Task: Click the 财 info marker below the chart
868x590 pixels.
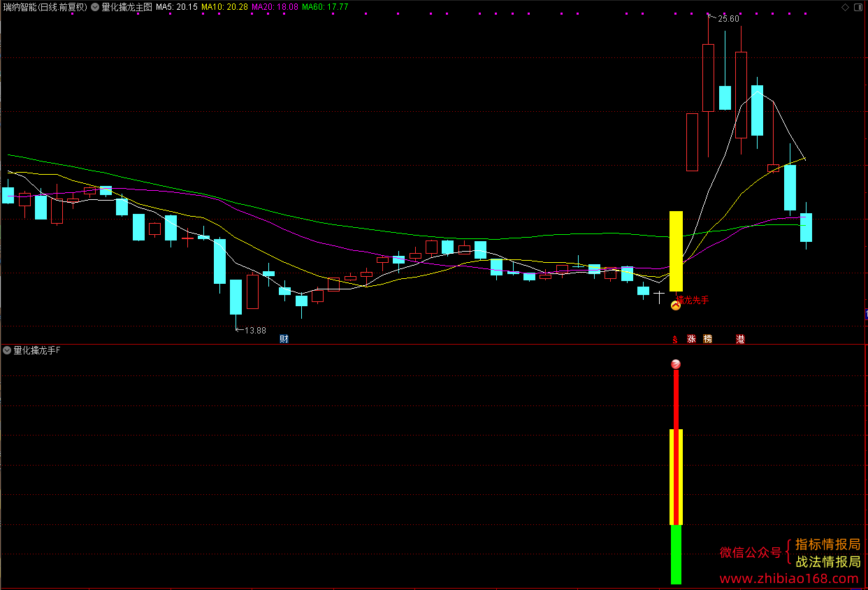Action: tap(284, 339)
